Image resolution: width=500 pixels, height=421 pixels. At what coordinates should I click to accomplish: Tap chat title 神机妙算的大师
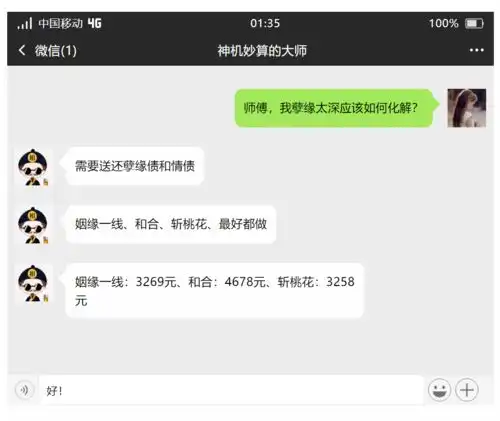point(262,51)
